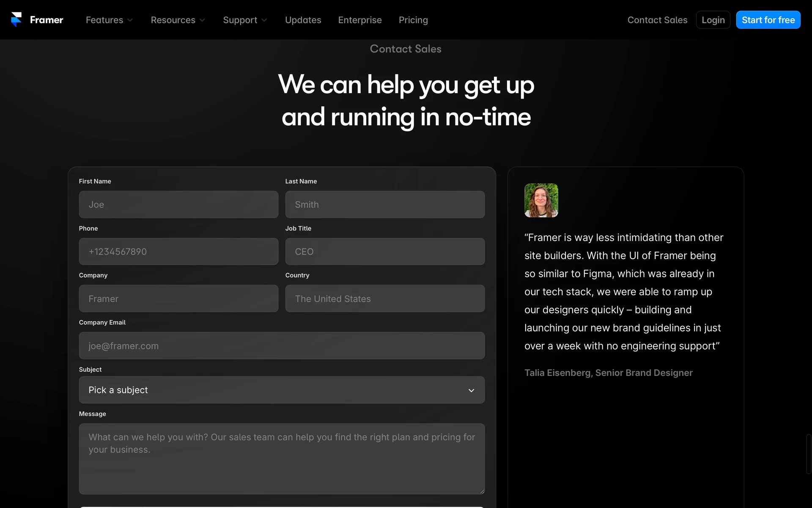Screen dimensions: 812x508
Task: Click the Framer logo icon
Action: pos(16,19)
